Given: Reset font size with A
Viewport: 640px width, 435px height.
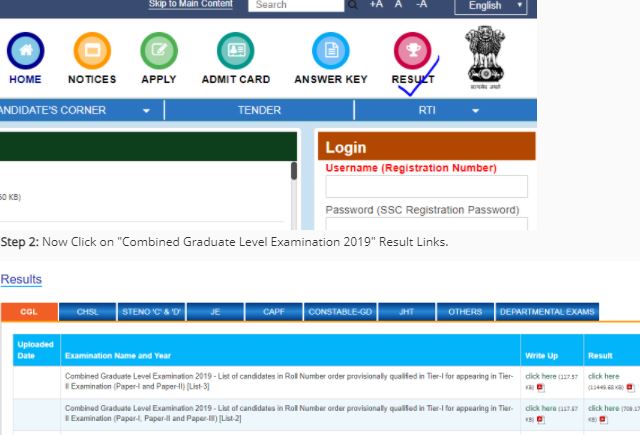Looking at the screenshot, I should pyautogui.click(x=398, y=4).
